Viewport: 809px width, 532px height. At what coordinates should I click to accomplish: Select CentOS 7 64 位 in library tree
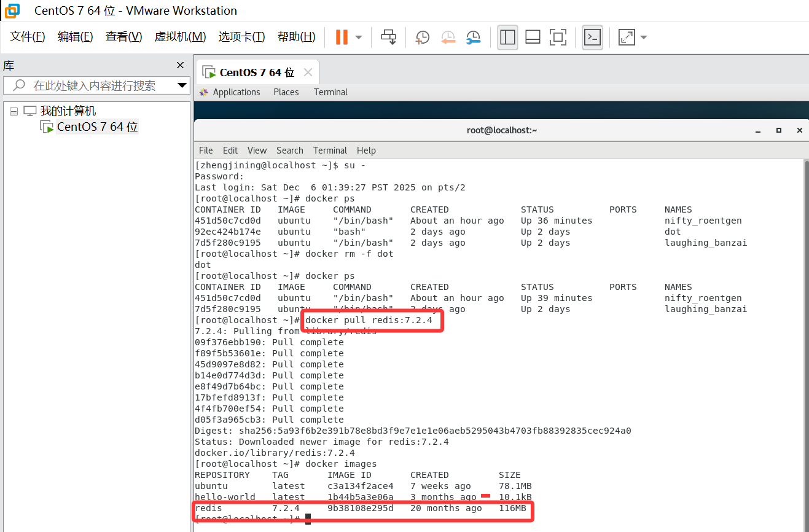[97, 127]
